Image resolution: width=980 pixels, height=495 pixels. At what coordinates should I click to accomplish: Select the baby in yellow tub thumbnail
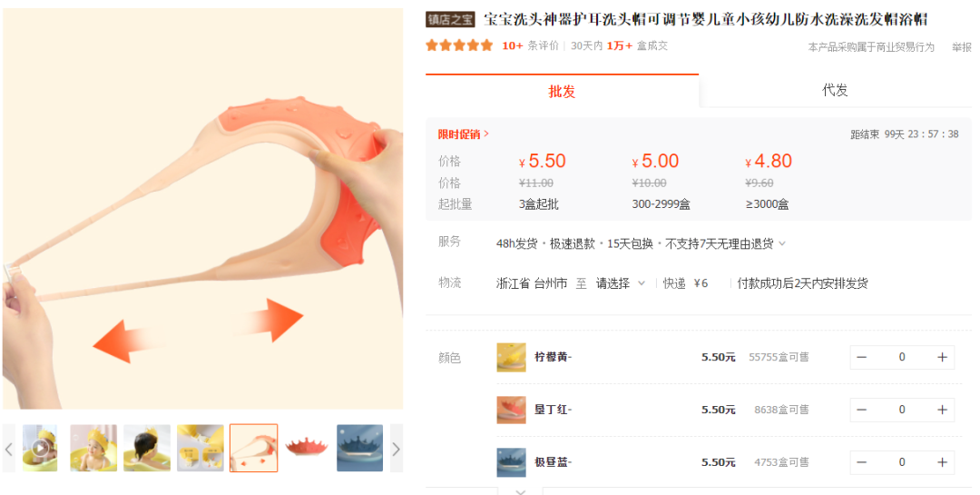click(93, 448)
